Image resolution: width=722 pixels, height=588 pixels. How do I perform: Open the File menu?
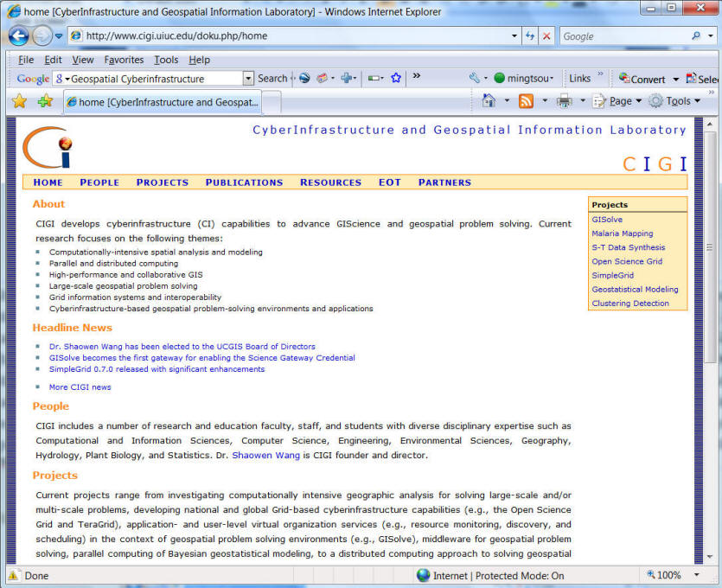coord(26,60)
